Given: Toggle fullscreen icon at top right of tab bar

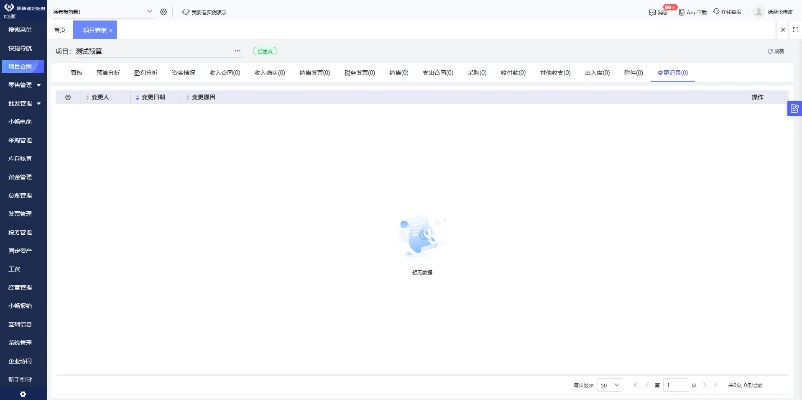Looking at the screenshot, I should point(795,30).
